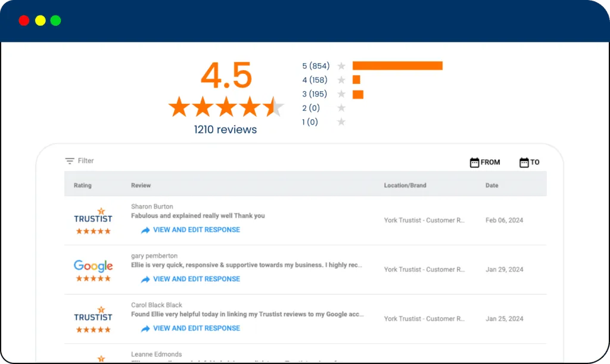Set the FROM date
The width and height of the screenshot is (610, 364).
[490, 162]
